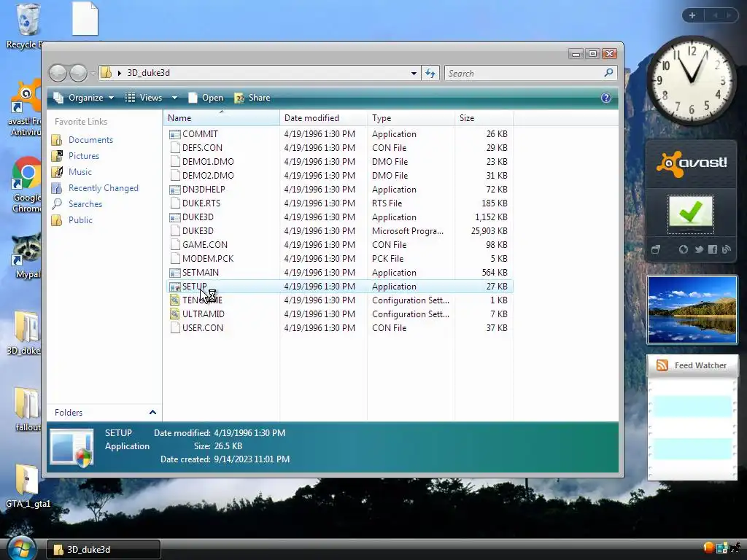Select the DUKE3D application, 1,152 KB
Viewport: 747px width, 560px height.
pyautogui.click(x=339, y=217)
